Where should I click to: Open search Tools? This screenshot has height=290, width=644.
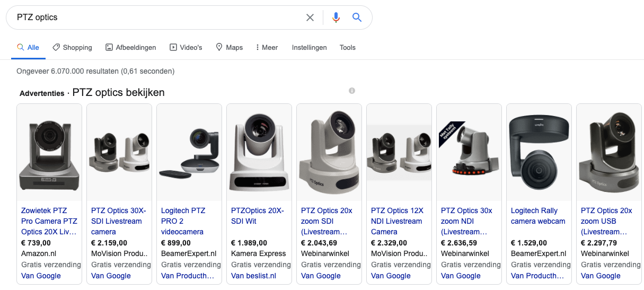coord(348,47)
